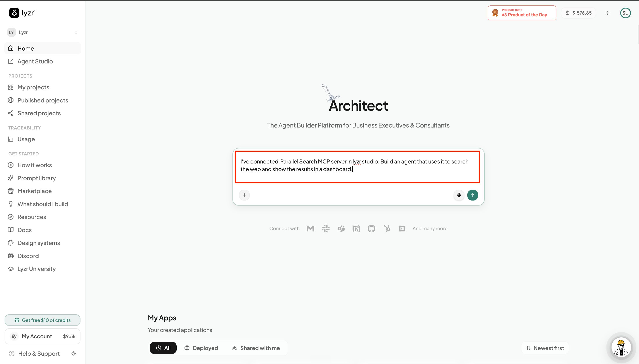This screenshot has height=364, width=639.
Task: Open the Lyzr workspace switcher dropdown
Action: click(43, 32)
